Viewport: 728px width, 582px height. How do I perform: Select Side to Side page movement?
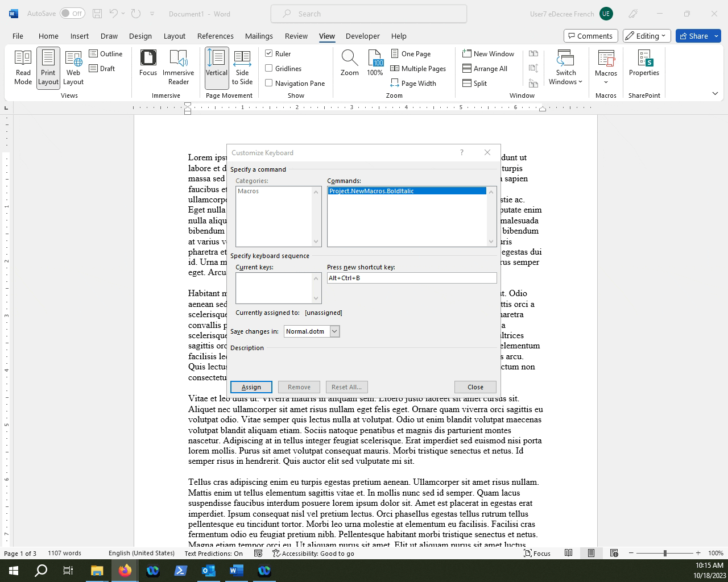click(242, 67)
